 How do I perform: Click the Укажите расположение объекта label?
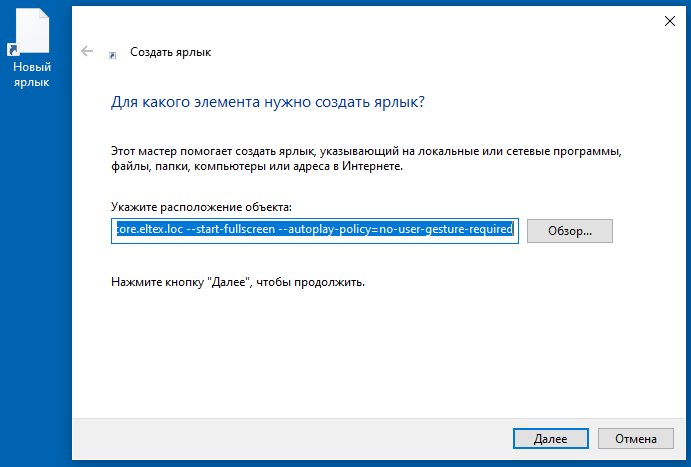pos(201,207)
